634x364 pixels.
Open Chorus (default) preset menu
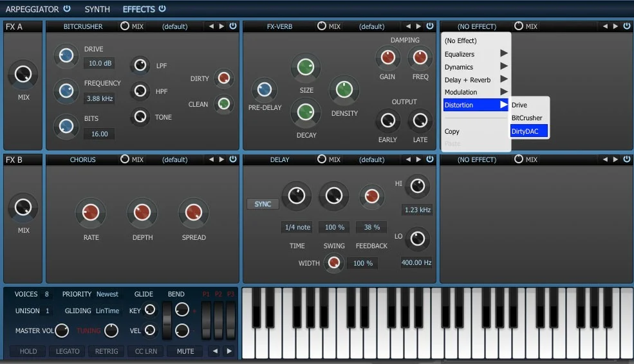(174, 160)
